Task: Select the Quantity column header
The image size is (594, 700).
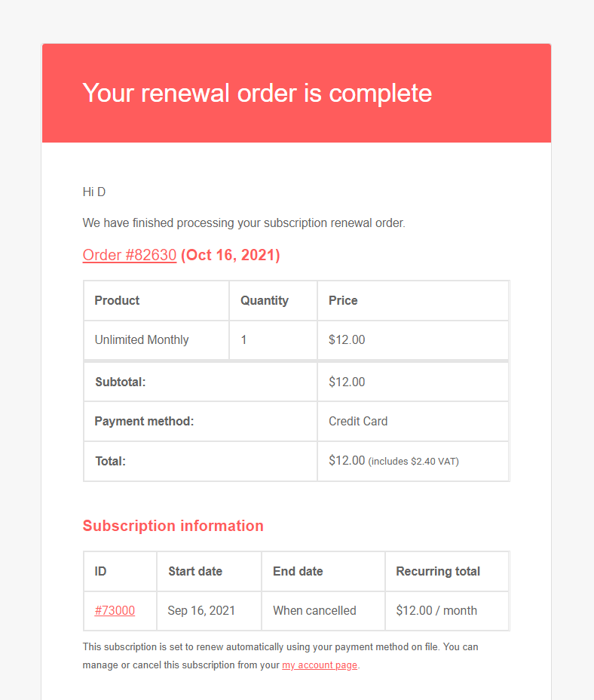Action: coord(264,300)
